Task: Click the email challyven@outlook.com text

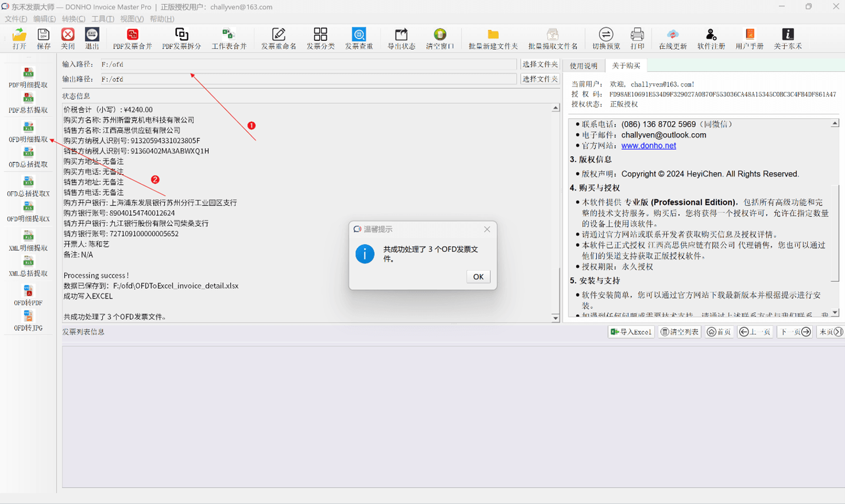Action: [664, 135]
